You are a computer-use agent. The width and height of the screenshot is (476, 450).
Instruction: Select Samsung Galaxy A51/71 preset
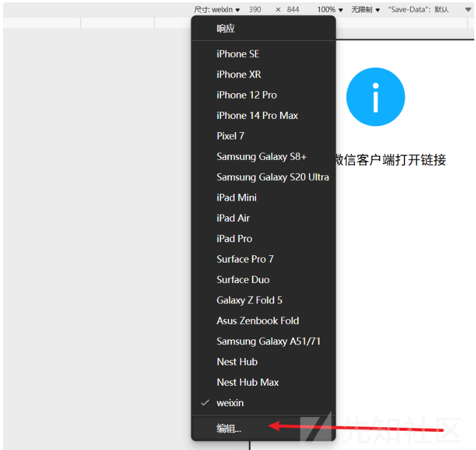263,341
